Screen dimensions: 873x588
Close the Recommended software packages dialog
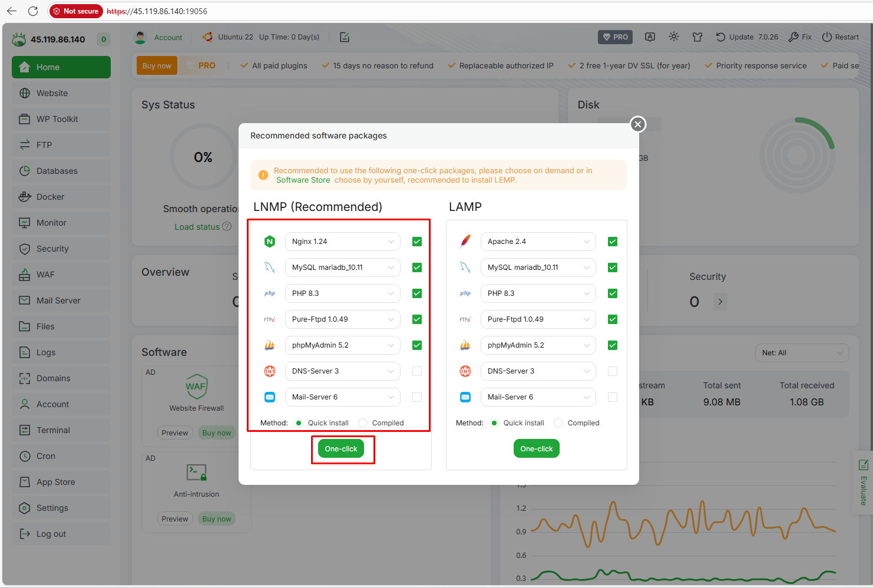click(x=638, y=124)
